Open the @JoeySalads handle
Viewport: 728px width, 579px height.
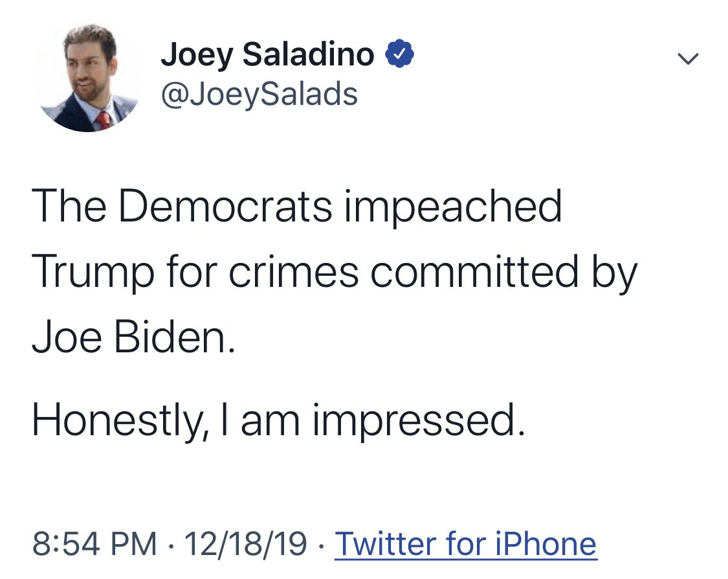point(259,94)
